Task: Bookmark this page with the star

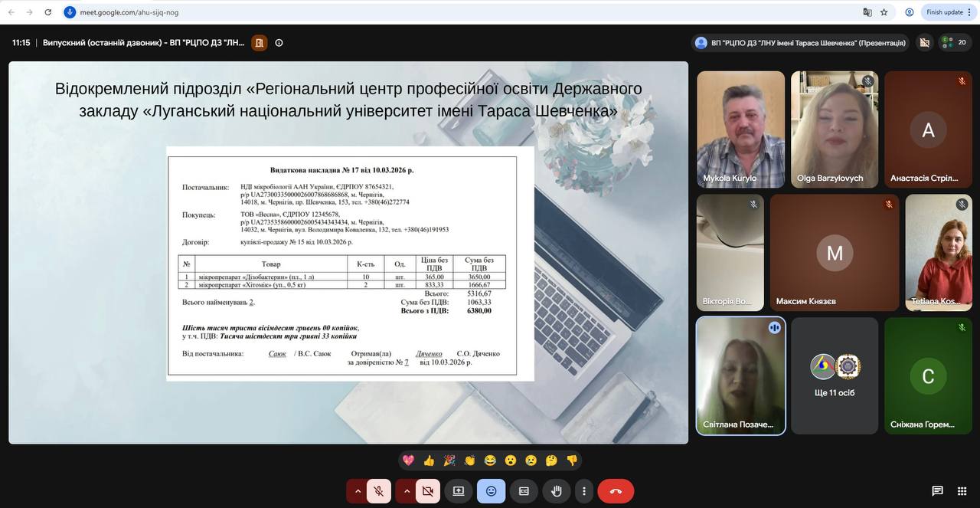Action: (884, 12)
